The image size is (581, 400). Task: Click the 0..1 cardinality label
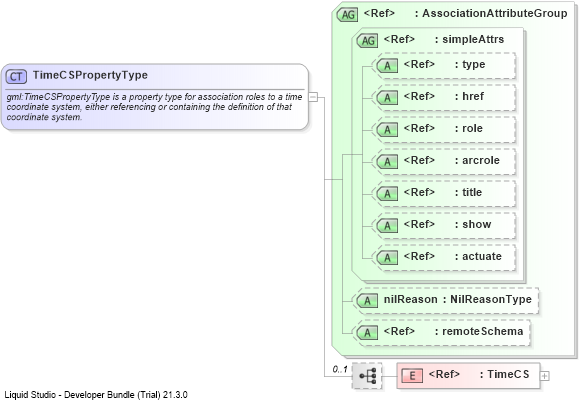pos(340,369)
